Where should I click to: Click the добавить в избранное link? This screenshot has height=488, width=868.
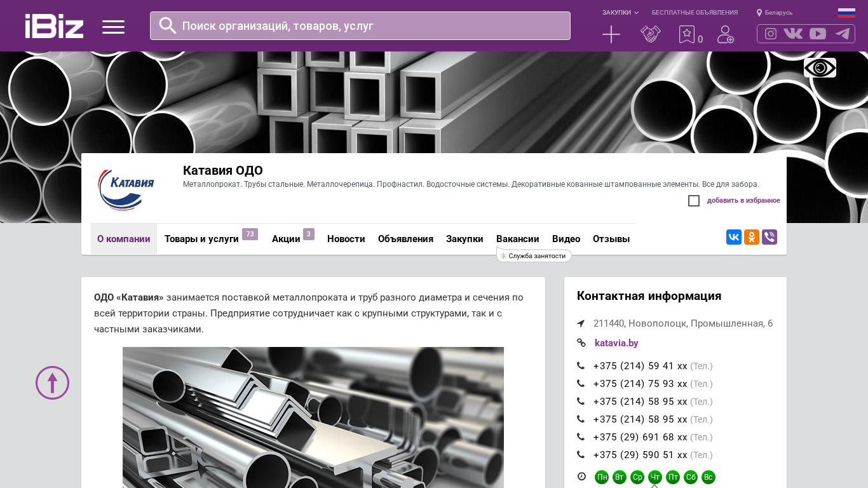coord(743,201)
